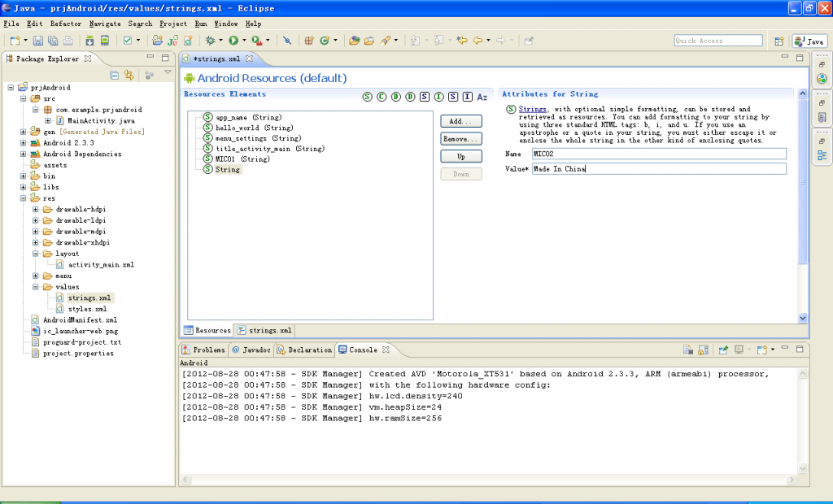This screenshot has width=833, height=504.
Task: Expand the drawable-hdpi folder
Action: pos(36,209)
